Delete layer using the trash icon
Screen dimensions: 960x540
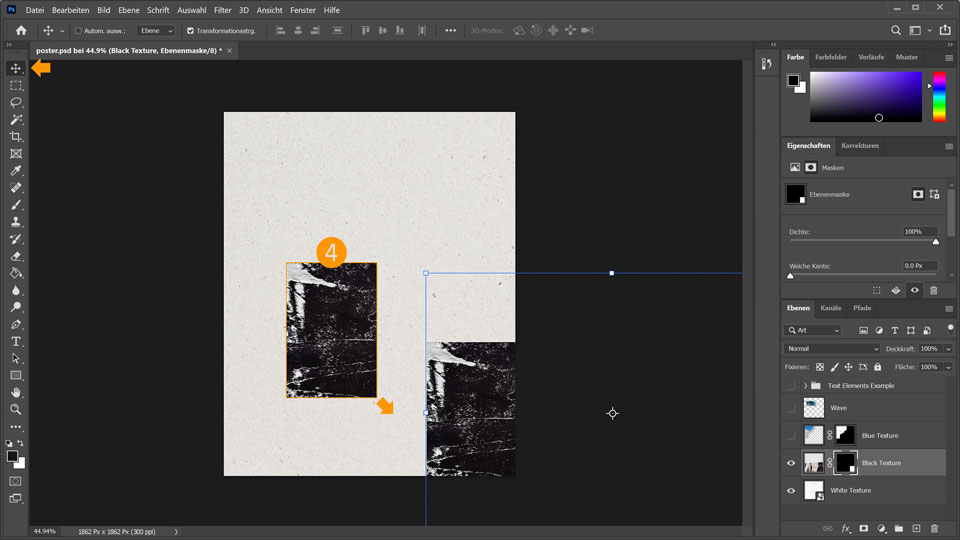tap(934, 528)
